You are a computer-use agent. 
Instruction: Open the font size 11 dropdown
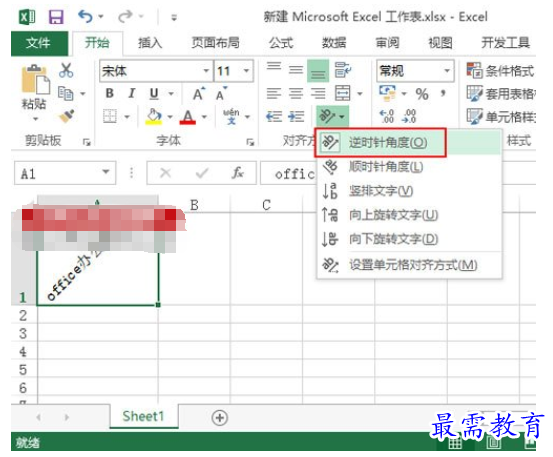point(247,71)
